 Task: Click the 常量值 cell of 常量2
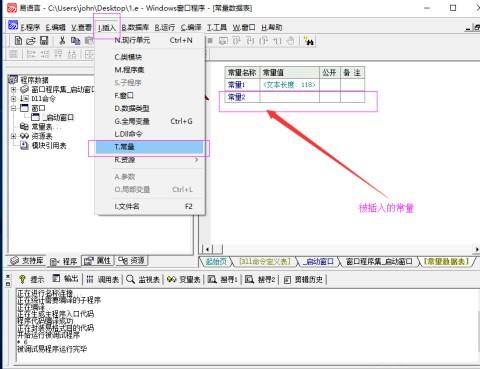point(289,97)
